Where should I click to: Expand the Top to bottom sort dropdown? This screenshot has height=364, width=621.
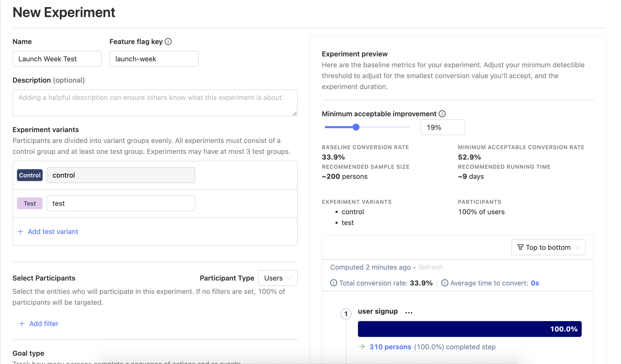click(x=549, y=247)
